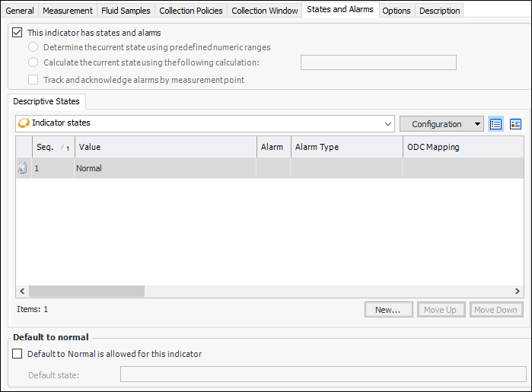Viewport: 532px width, 392px height.
Task: Click the Move Down button
Action: [x=496, y=310]
